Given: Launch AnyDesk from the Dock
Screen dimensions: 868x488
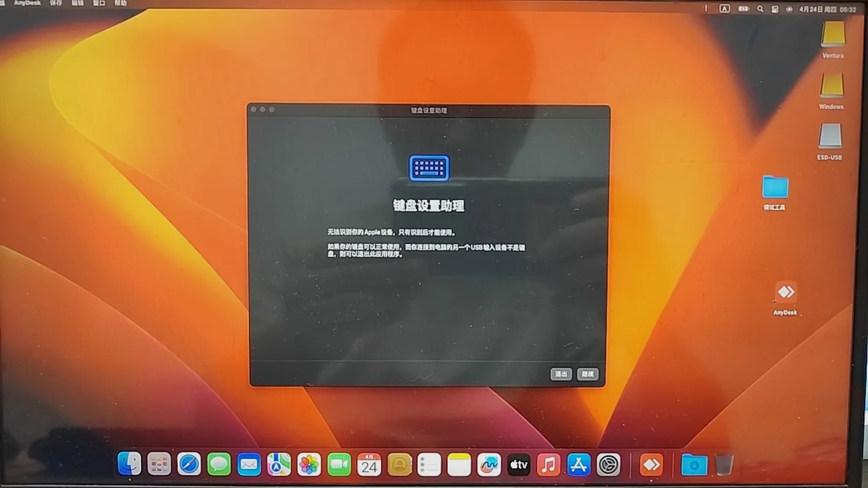Looking at the screenshot, I should 650,464.
